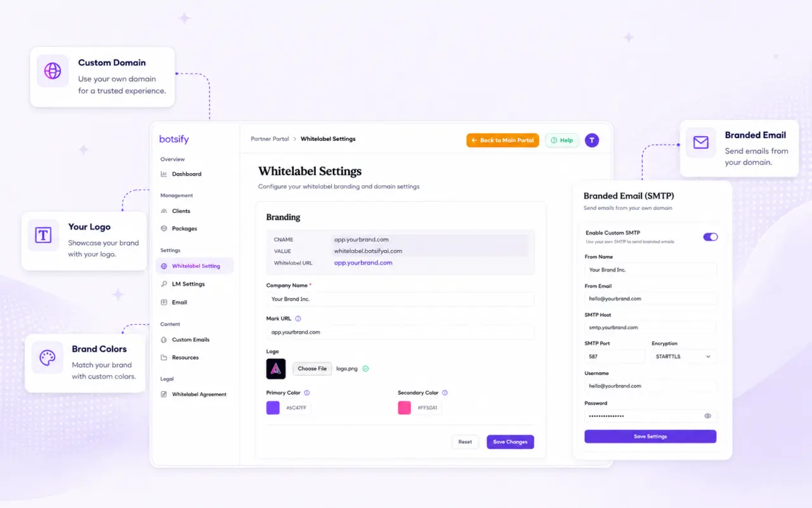Viewport: 812px width, 508px height.
Task: Click the Back to Main Portal button
Action: (x=502, y=140)
